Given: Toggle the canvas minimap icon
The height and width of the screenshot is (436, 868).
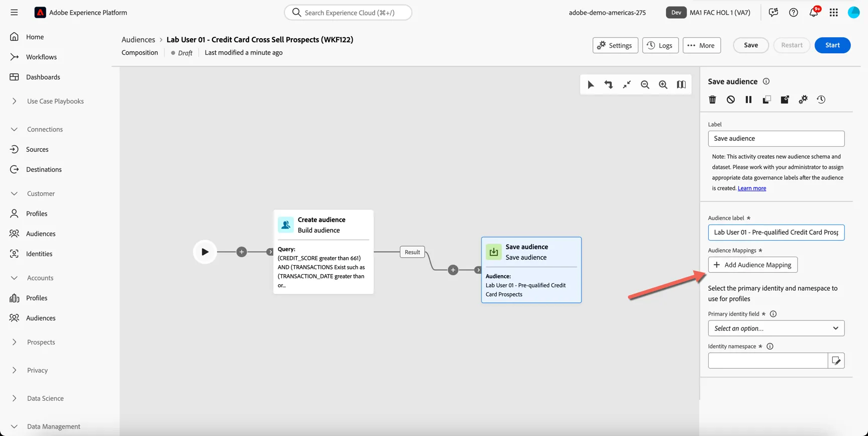Looking at the screenshot, I should [681, 85].
